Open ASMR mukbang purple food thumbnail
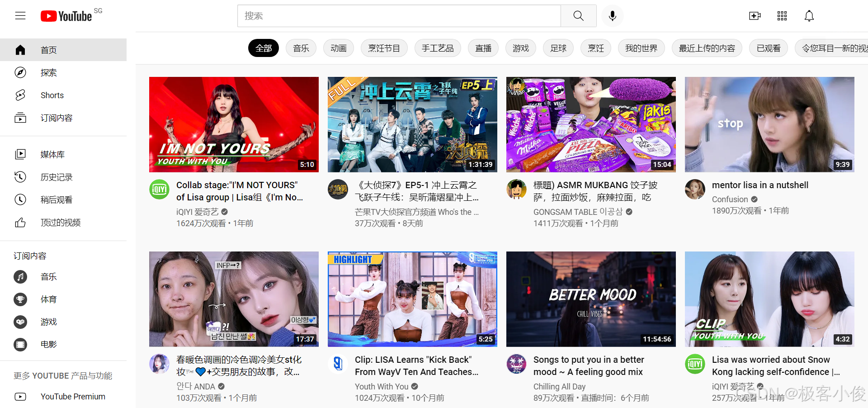 pyautogui.click(x=591, y=124)
